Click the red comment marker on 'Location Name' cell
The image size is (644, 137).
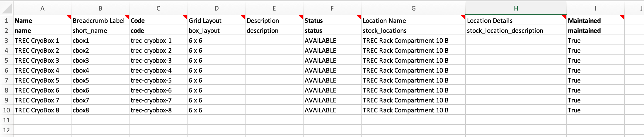[x=464, y=17]
